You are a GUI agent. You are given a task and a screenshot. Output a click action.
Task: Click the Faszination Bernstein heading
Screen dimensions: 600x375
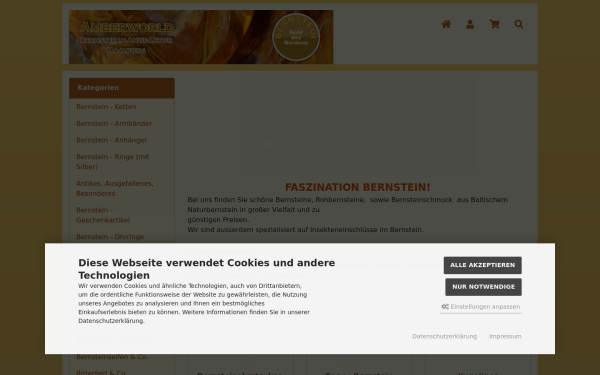coord(357,188)
